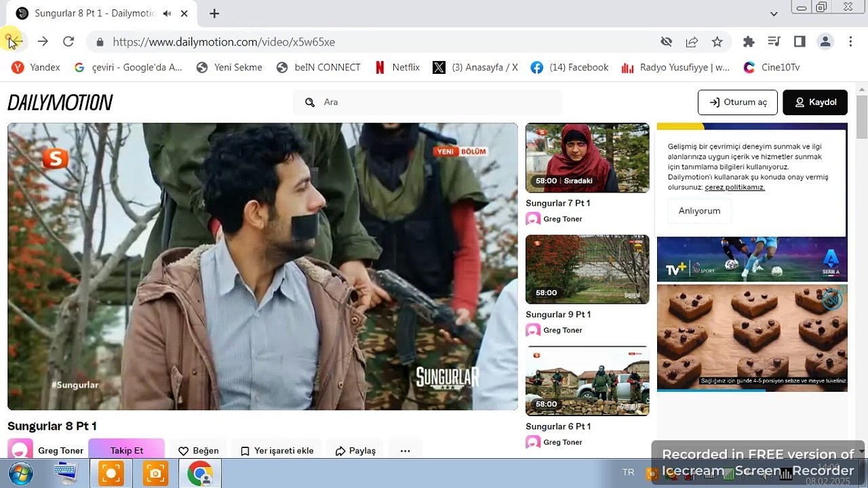Screen dimensions: 868x488
Task: Open Greg Toner channel name below video
Action: (x=61, y=451)
